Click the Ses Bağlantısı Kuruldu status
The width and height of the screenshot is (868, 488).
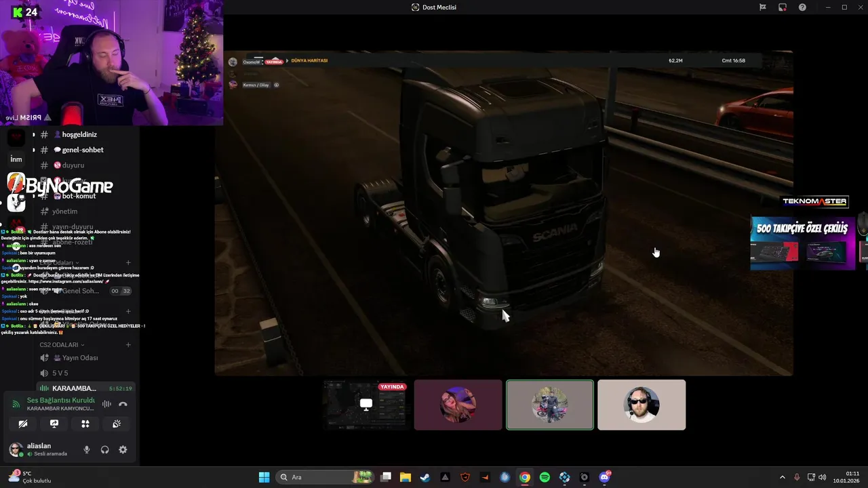[x=60, y=400]
